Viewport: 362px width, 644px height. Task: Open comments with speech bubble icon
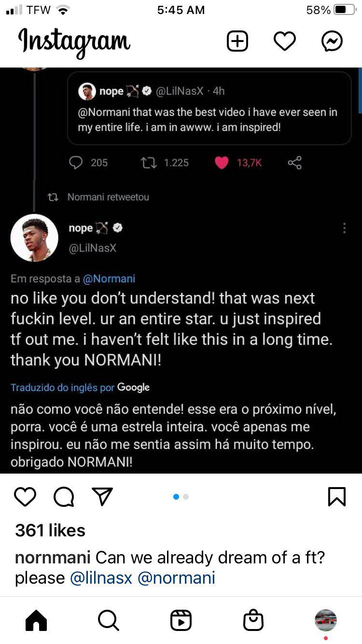64,496
